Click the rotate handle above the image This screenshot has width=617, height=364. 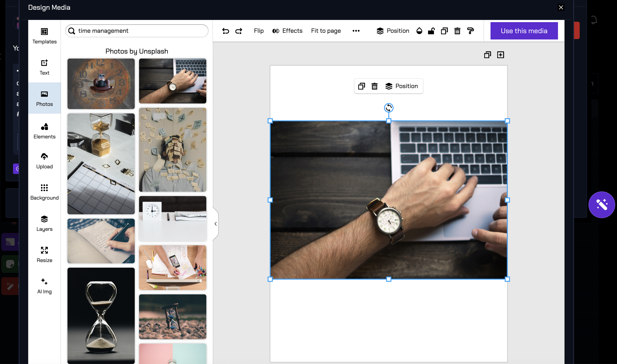pos(388,108)
